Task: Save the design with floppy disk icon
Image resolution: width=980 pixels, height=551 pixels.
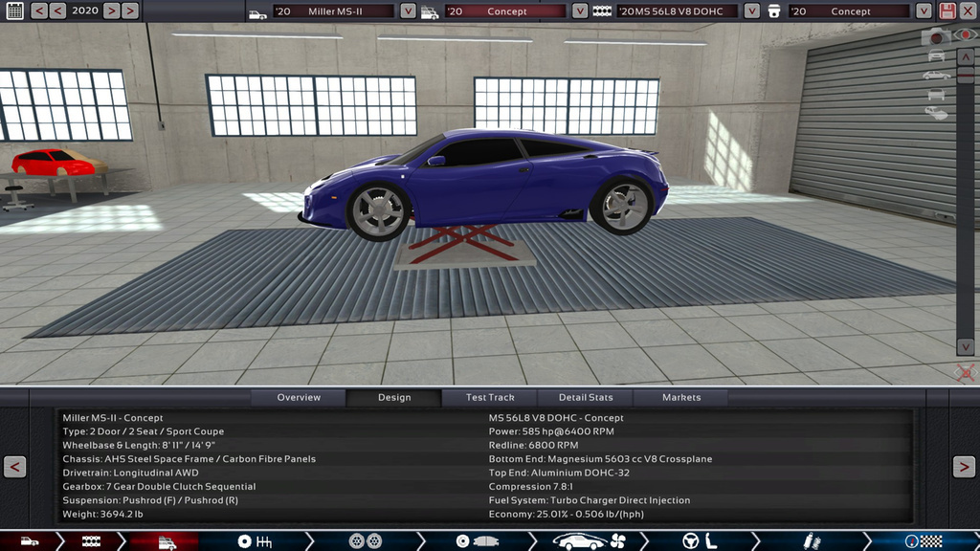Action: pyautogui.click(x=947, y=11)
